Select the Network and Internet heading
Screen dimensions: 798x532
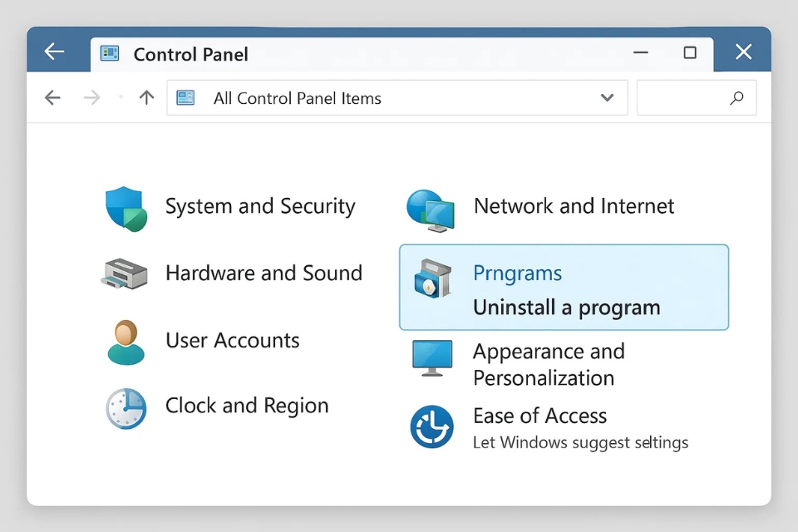coord(574,206)
